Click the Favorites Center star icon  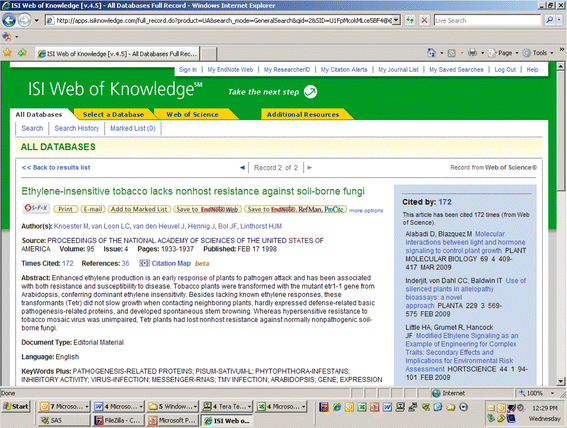[x=7, y=53]
